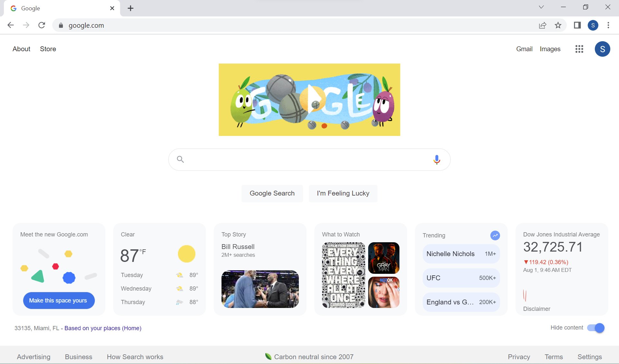Open the Google apps grid
This screenshot has height=364, width=619.
click(x=579, y=49)
